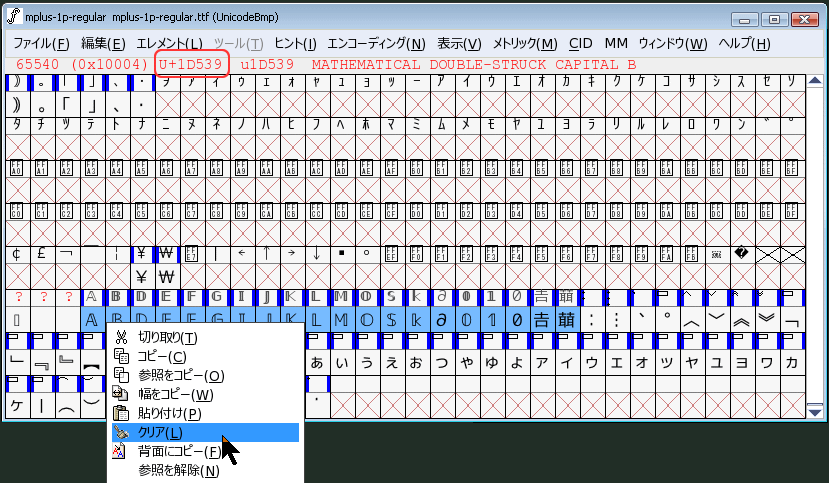Click the scrollbar down arrow
Viewport: 829px width, 483px height.
pos(815,412)
